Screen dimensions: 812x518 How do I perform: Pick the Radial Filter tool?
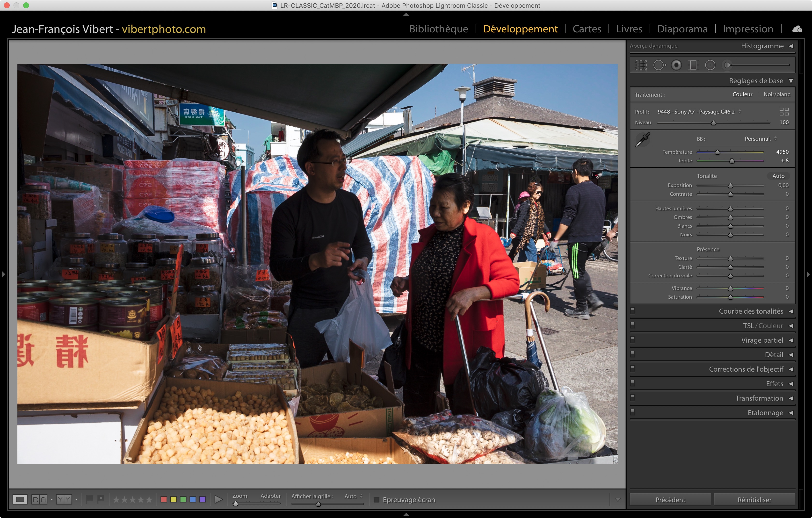pos(710,65)
